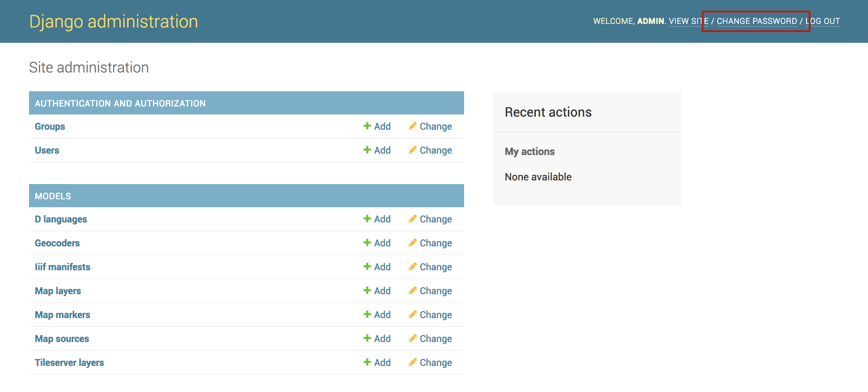Click Change text link for Users
The width and height of the screenshot is (868, 392).
(x=436, y=150)
